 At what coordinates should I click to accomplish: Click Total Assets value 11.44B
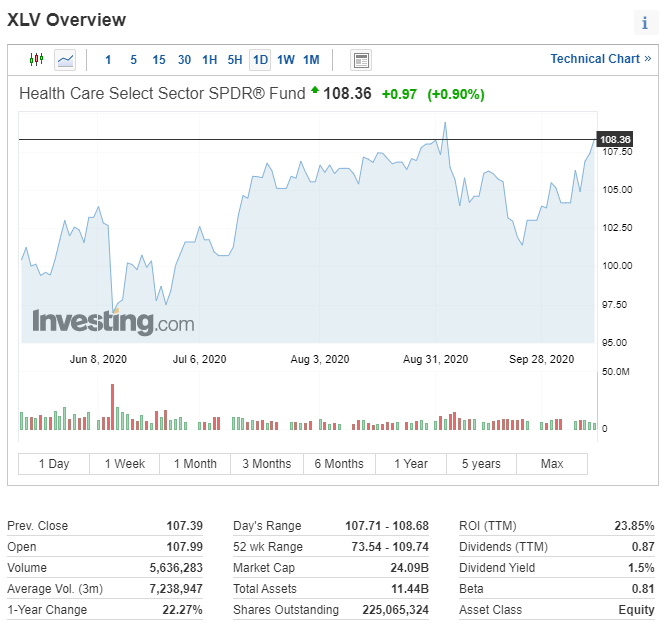coord(410,589)
